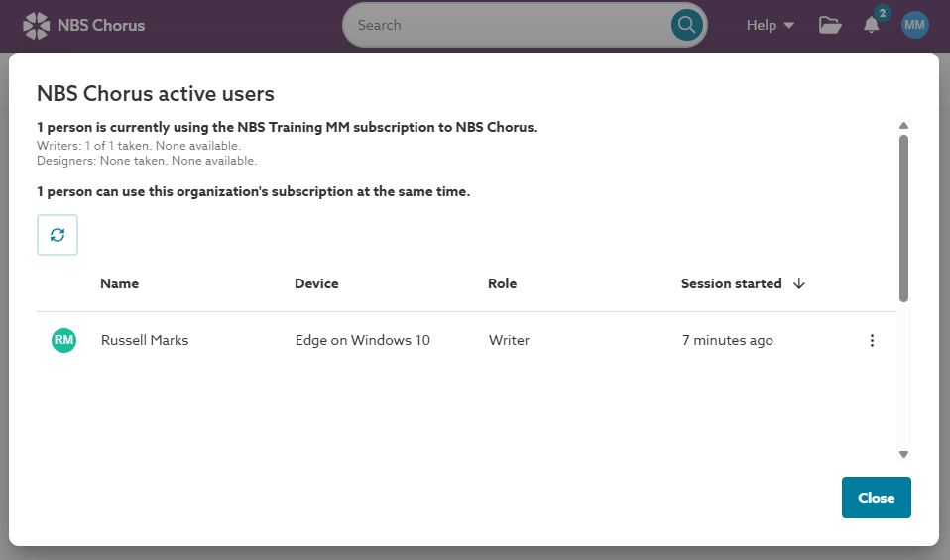
Task: Click the Writers availability text line
Action: (139, 146)
